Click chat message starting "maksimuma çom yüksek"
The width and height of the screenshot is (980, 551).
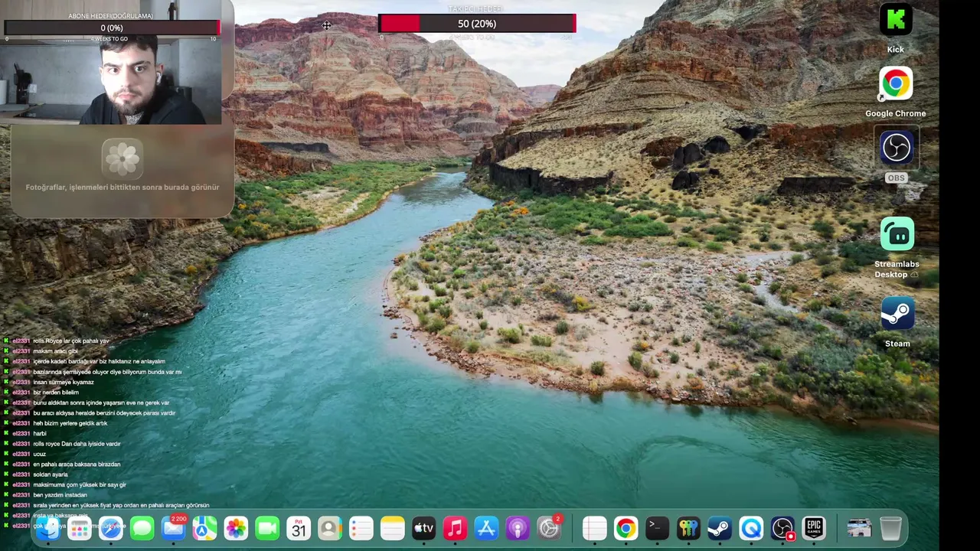tap(80, 484)
